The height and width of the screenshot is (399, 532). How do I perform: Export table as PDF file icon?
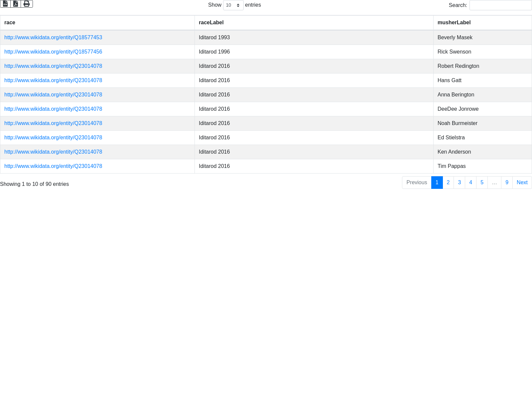(x=16, y=4)
